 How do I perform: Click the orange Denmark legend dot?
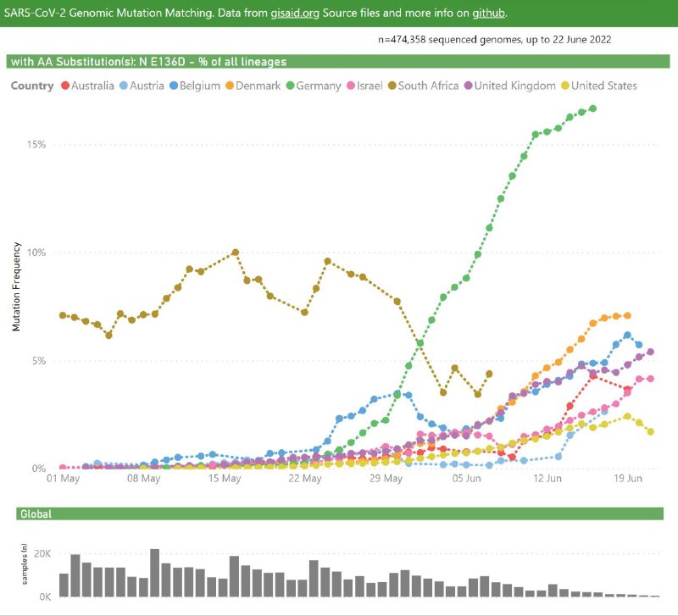click(x=230, y=86)
